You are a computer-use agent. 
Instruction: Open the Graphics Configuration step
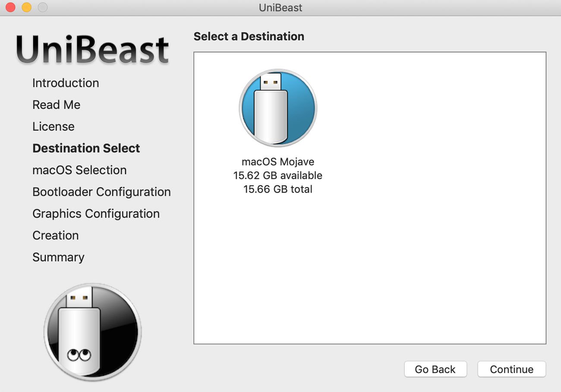96,214
